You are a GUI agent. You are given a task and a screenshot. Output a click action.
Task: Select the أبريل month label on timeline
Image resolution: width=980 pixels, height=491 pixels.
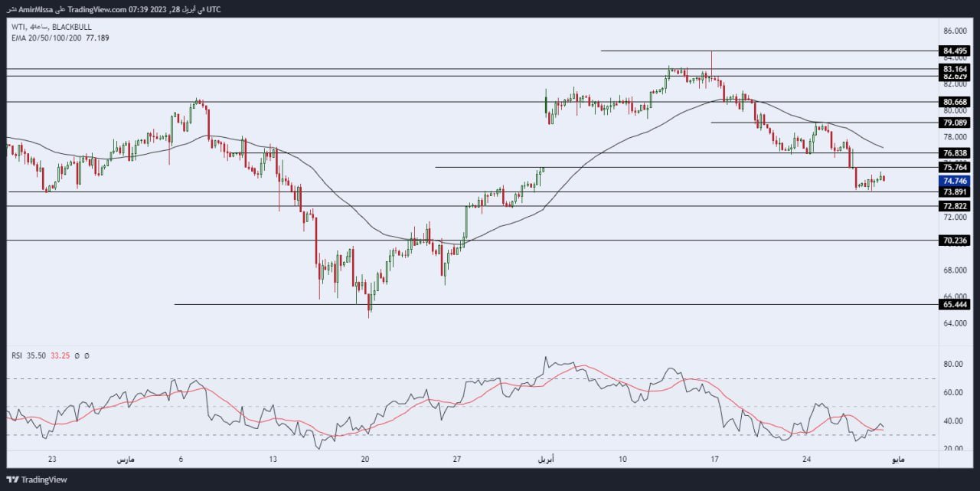coord(547,459)
